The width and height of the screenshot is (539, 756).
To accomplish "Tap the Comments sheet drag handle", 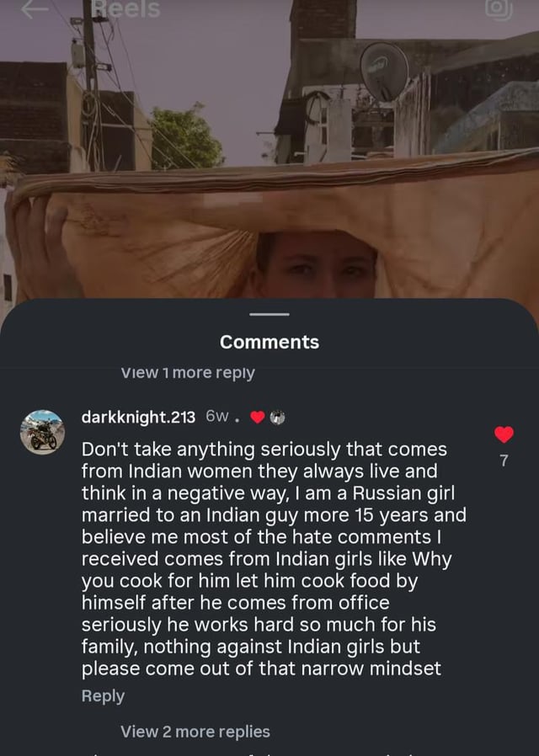I will coord(269,314).
